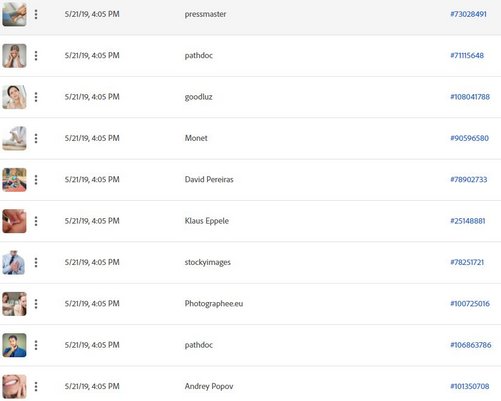Open three-dot menu for Klaus Eppele row
This screenshot has height=401, width=501.
click(x=36, y=221)
